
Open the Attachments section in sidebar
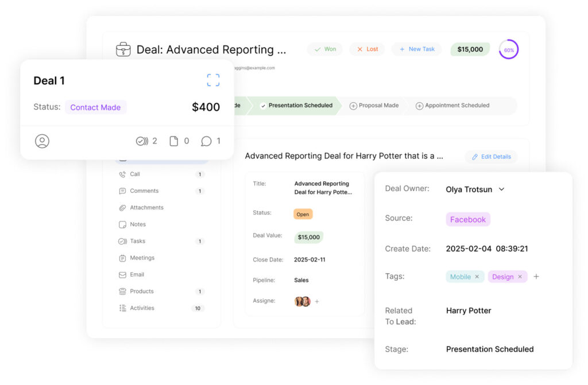click(146, 208)
